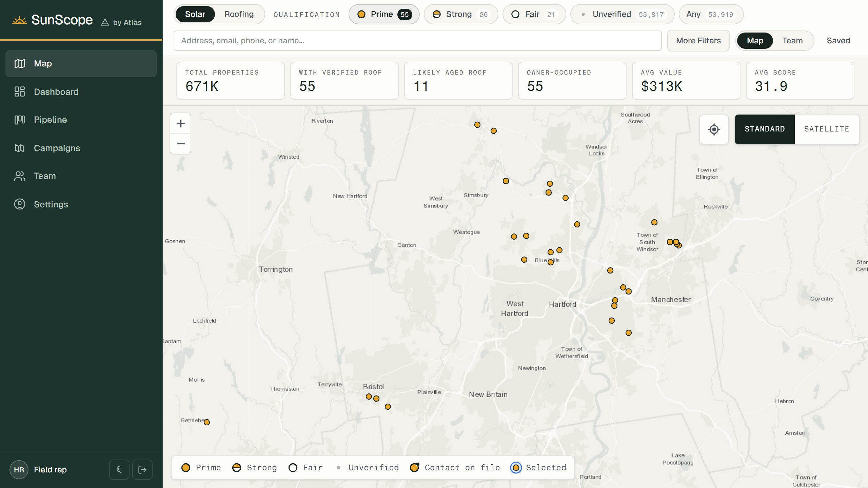Click the Field rep label
This screenshot has height=488, width=868.
point(50,470)
